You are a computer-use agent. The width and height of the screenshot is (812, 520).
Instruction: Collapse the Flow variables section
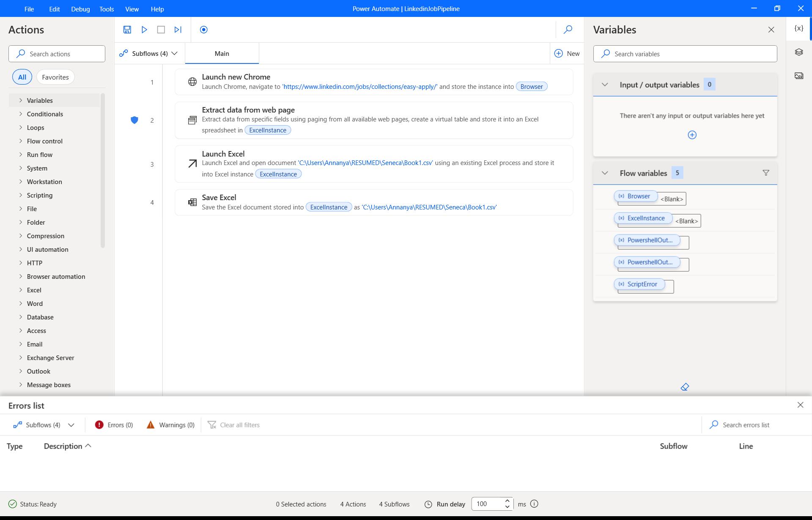[605, 173]
